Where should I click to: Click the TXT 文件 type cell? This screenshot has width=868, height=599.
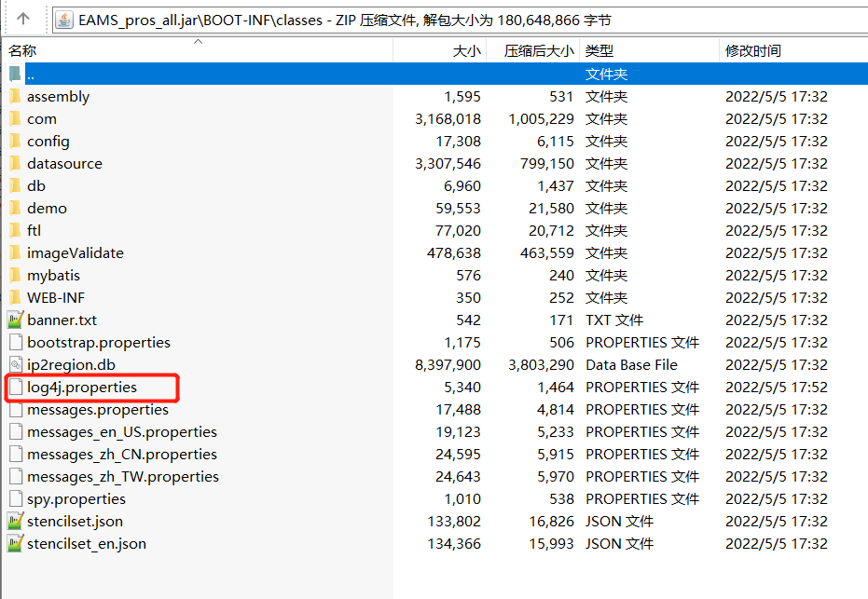pyautogui.click(x=614, y=320)
